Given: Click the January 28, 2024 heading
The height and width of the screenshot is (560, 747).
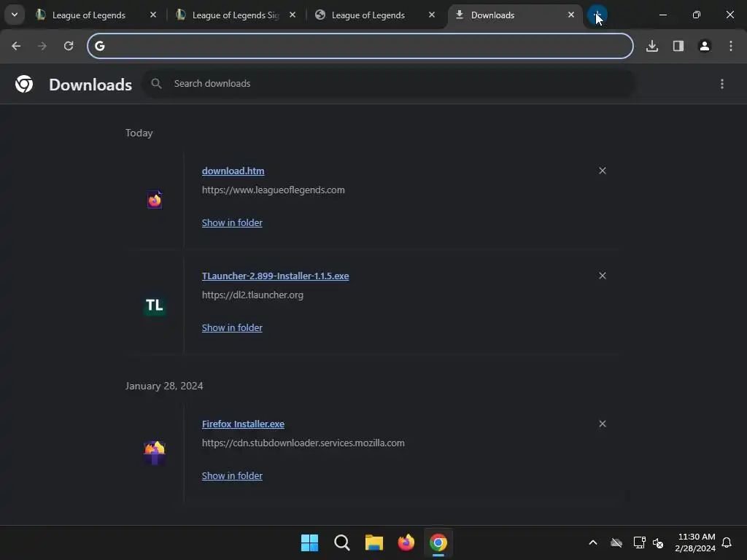Looking at the screenshot, I should tap(164, 386).
